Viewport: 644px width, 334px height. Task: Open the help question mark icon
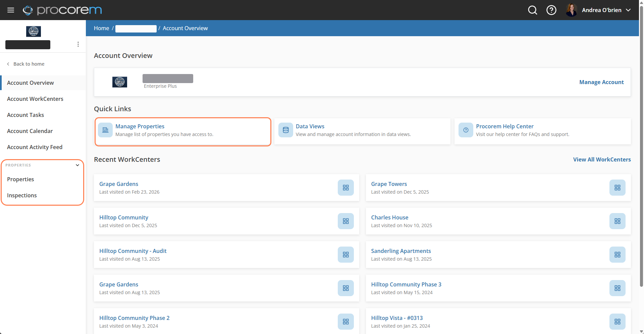click(551, 10)
